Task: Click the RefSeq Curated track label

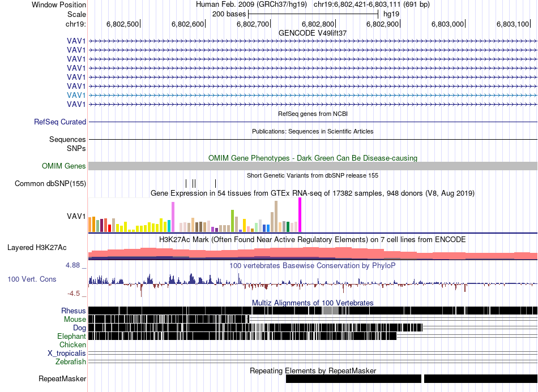Action: 60,122
